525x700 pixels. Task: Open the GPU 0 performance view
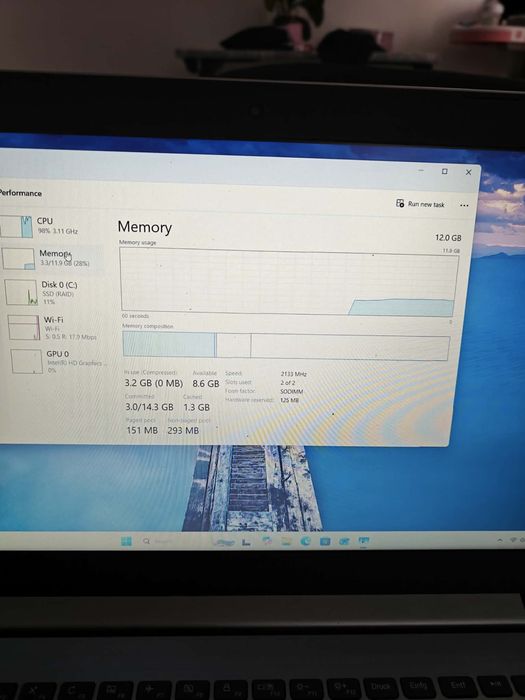pos(58,361)
